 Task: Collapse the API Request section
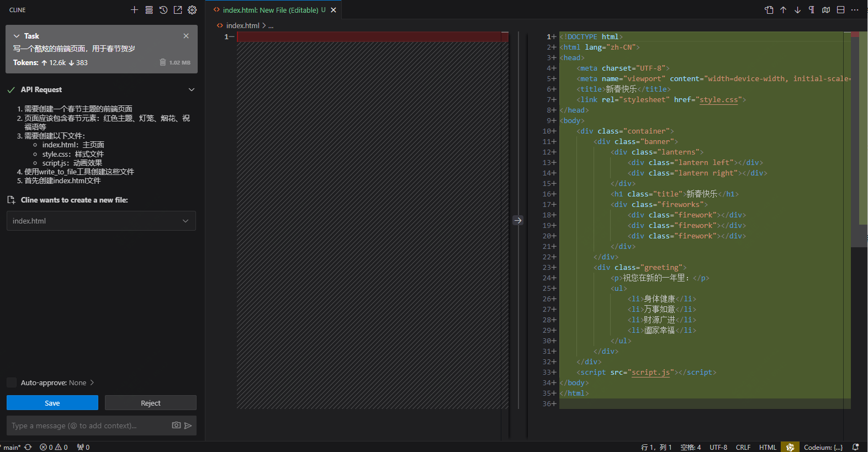pos(192,89)
